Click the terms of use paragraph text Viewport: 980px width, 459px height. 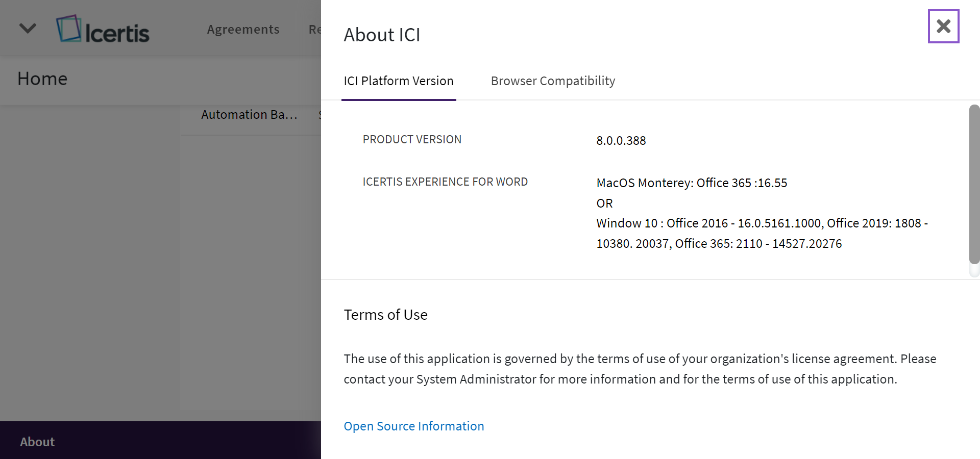[640, 369]
